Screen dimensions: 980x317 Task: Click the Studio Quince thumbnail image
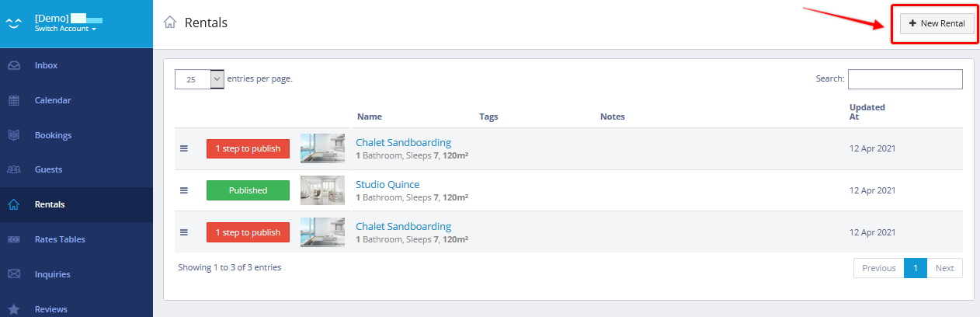322,190
